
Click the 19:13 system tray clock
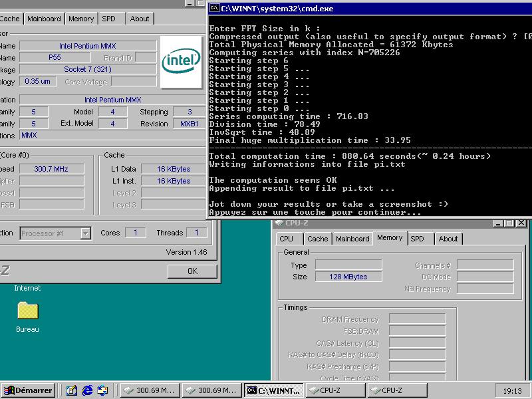click(512, 391)
